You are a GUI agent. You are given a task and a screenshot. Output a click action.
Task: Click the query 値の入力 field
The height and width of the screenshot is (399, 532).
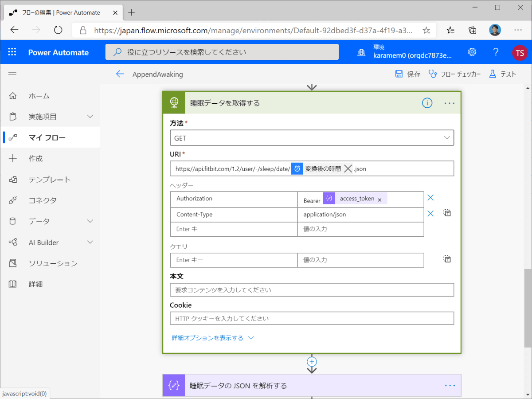click(x=360, y=260)
